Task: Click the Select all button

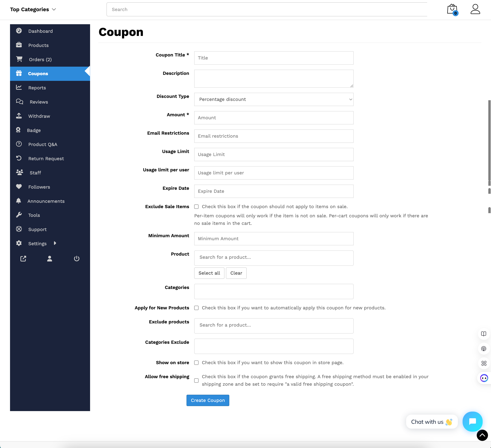Action: click(209, 273)
